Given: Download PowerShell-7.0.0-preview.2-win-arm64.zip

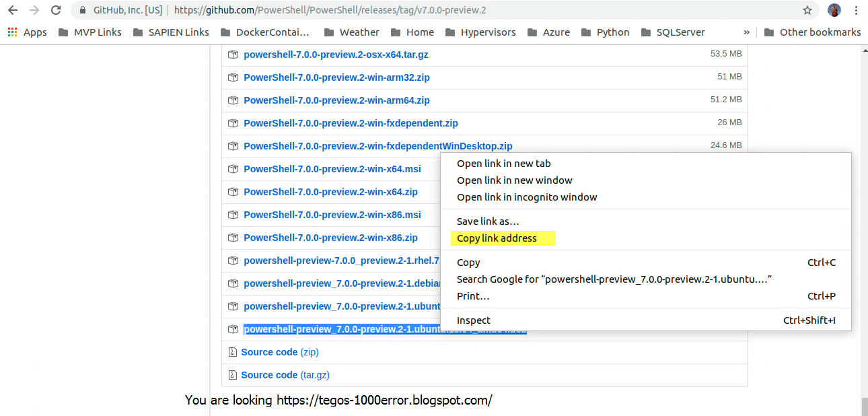Looking at the screenshot, I should (336, 100).
